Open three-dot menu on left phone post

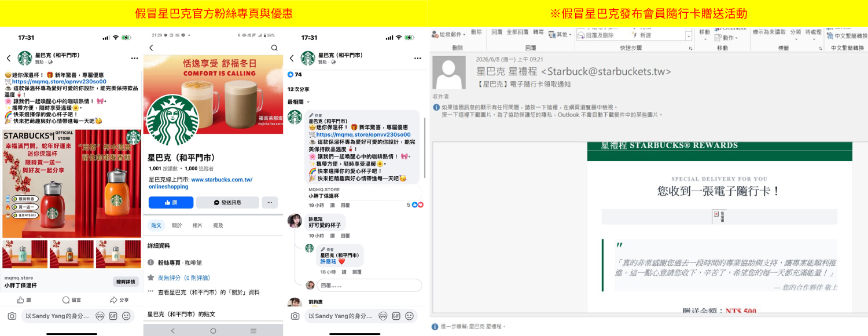click(134, 58)
